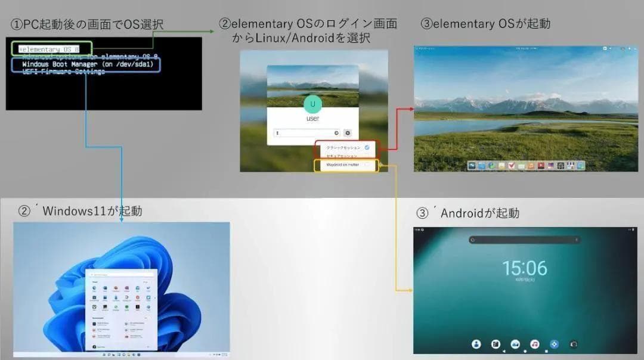
Task: Select elementary OS 8 boot entry
Action: click(x=49, y=49)
